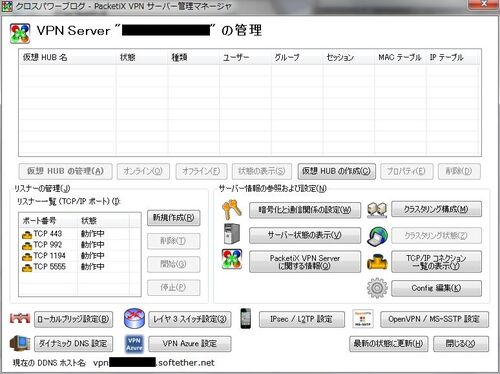The height and width of the screenshot is (374, 500).
Task: Click the オンライン(O) button
Action: pos(143,171)
